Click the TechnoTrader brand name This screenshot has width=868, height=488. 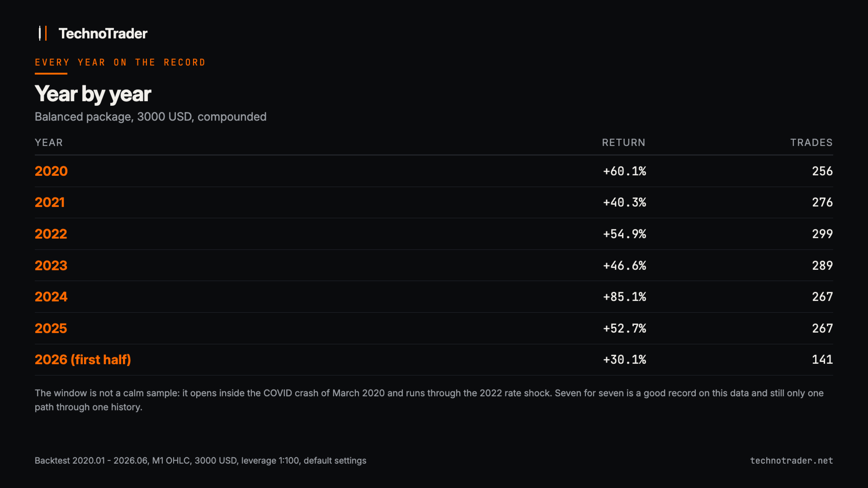103,33
